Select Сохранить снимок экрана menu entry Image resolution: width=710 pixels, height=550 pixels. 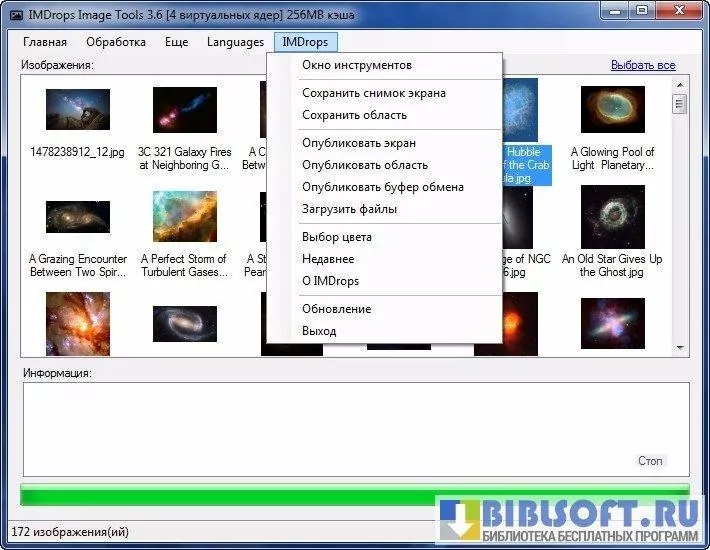[x=374, y=93]
